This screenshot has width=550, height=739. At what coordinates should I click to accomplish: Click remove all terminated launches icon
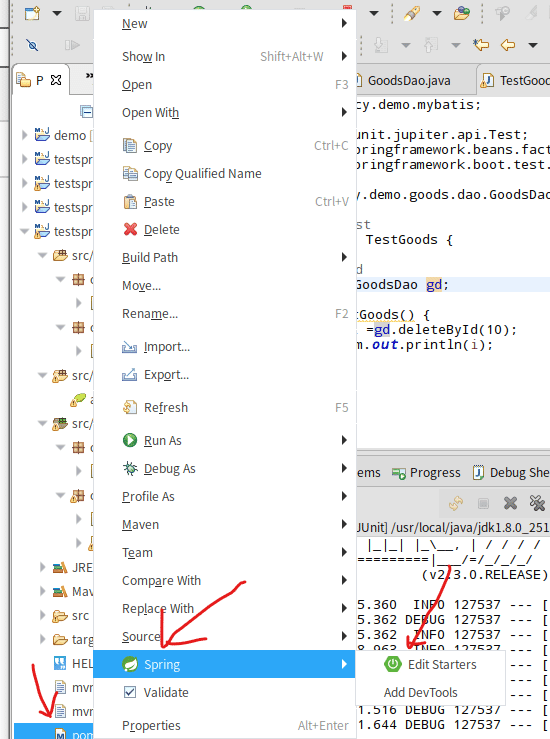[537, 503]
